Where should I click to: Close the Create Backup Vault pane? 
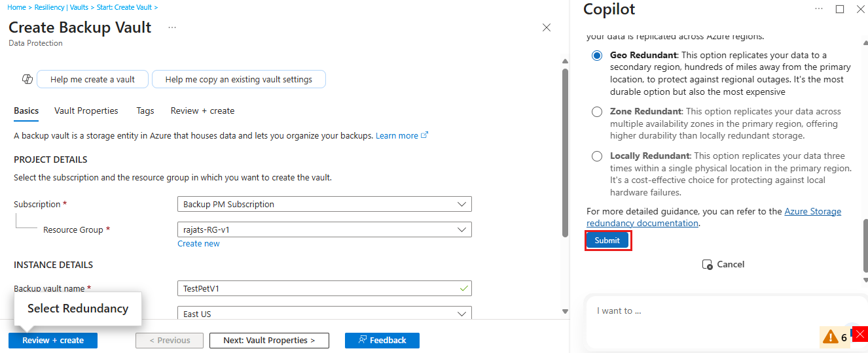[x=547, y=27]
